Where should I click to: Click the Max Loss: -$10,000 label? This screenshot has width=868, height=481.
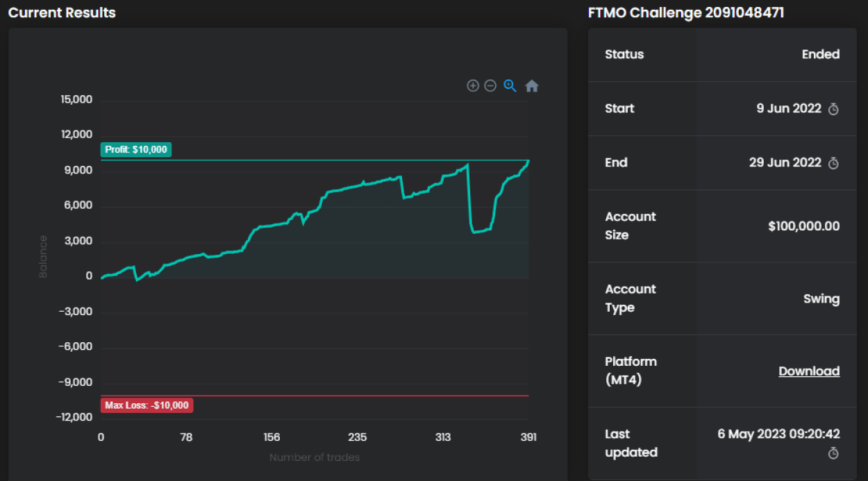pyautogui.click(x=147, y=405)
